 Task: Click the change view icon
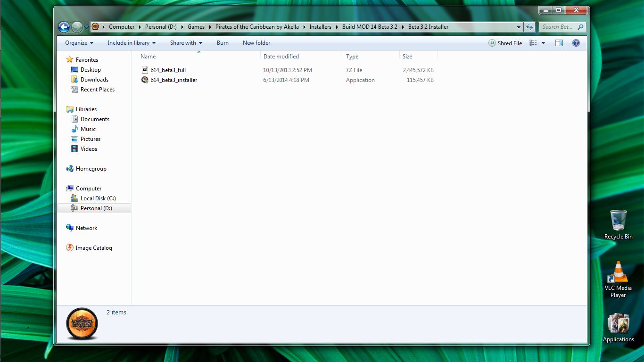533,43
